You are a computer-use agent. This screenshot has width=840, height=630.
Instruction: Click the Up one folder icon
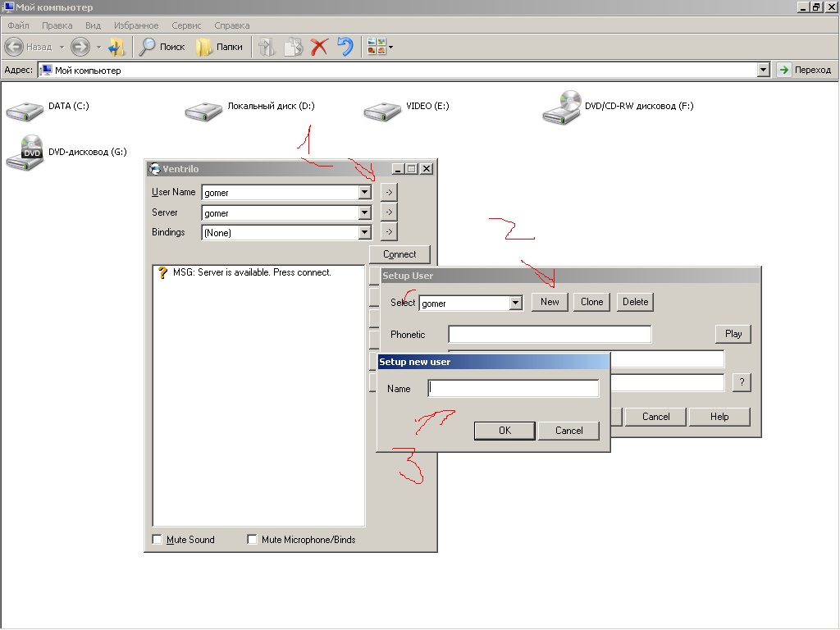[116, 47]
